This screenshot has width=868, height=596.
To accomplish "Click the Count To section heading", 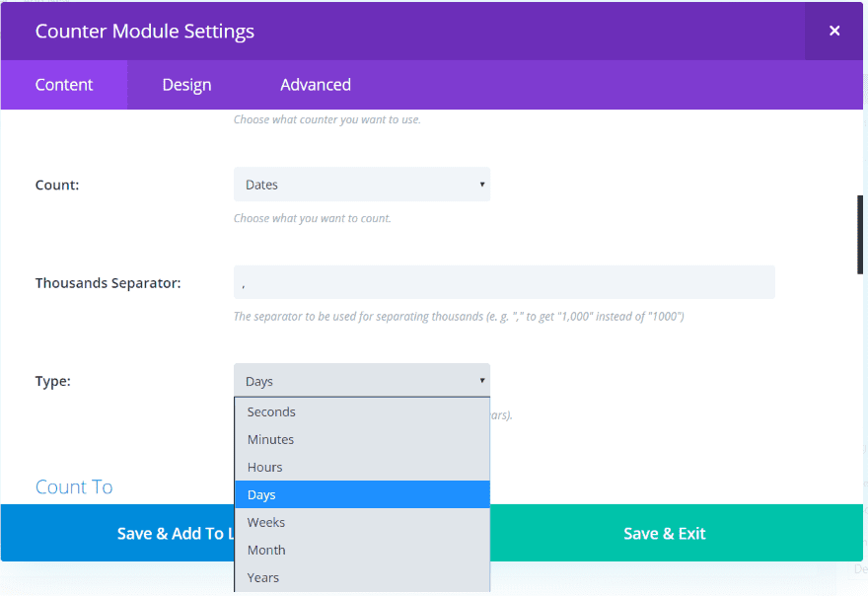I will pyautogui.click(x=74, y=486).
